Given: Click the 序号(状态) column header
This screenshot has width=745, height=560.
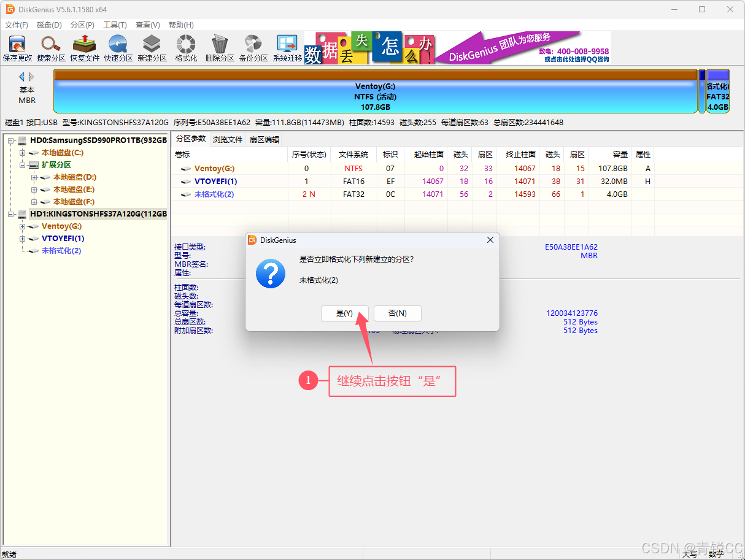Looking at the screenshot, I should click(x=309, y=155).
